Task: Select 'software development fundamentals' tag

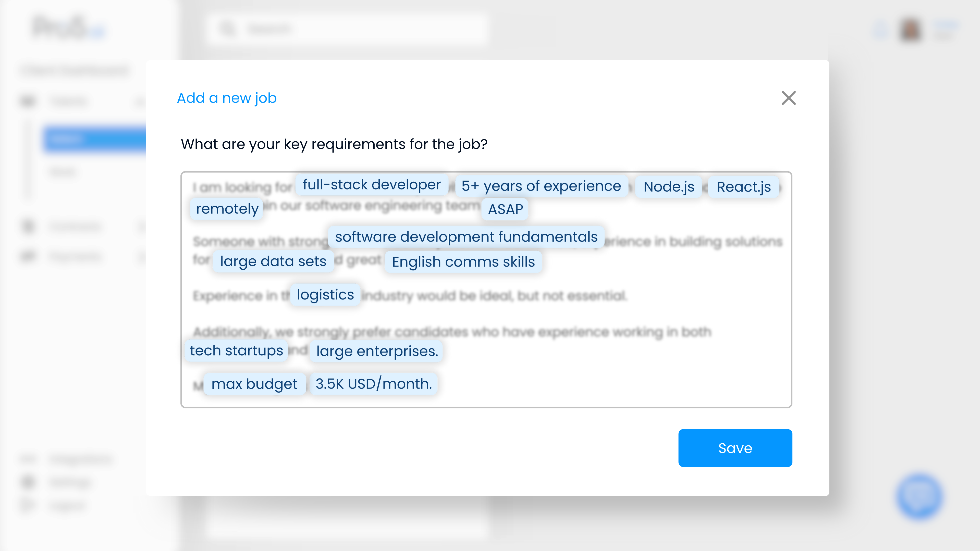Action: pyautogui.click(x=466, y=237)
